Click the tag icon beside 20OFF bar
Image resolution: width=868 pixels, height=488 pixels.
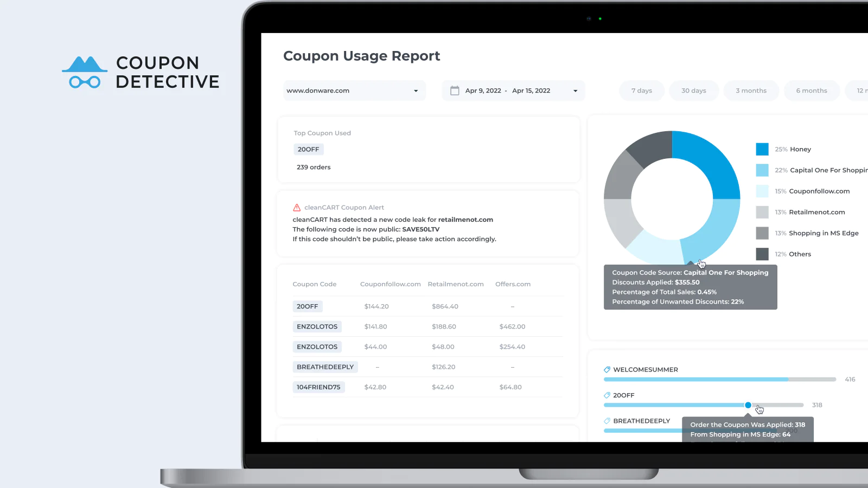tap(607, 395)
